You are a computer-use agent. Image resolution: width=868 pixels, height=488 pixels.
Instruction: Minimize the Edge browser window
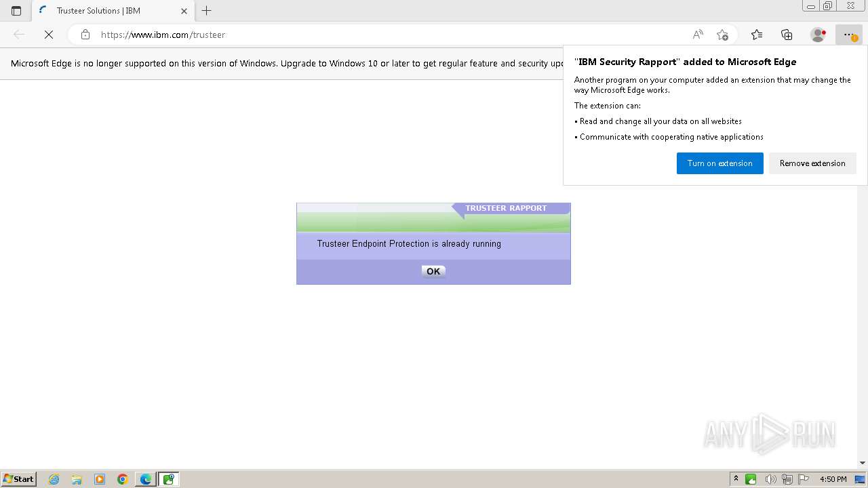pos(811,6)
